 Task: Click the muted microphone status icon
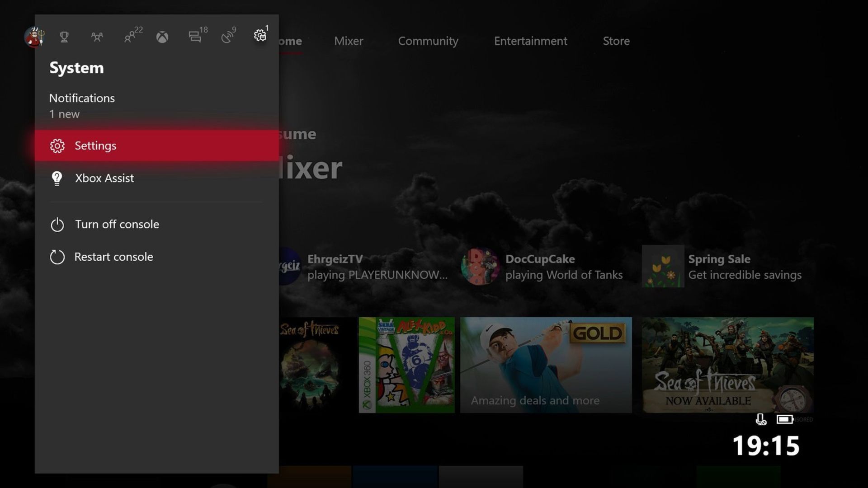pyautogui.click(x=761, y=420)
